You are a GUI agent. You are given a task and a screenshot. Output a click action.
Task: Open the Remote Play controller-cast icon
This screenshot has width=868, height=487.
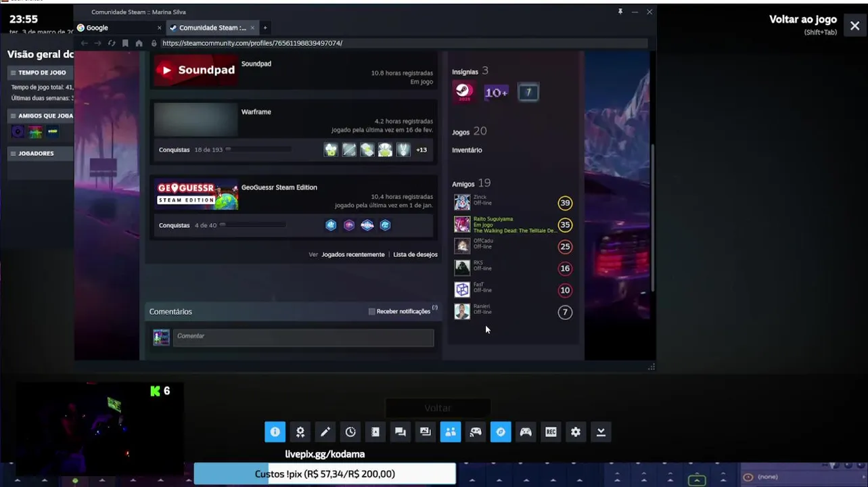click(476, 432)
